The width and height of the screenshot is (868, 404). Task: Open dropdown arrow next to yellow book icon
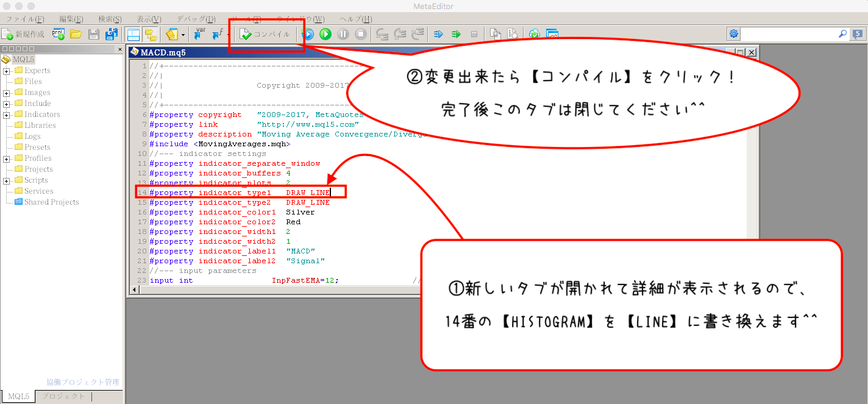point(183,35)
